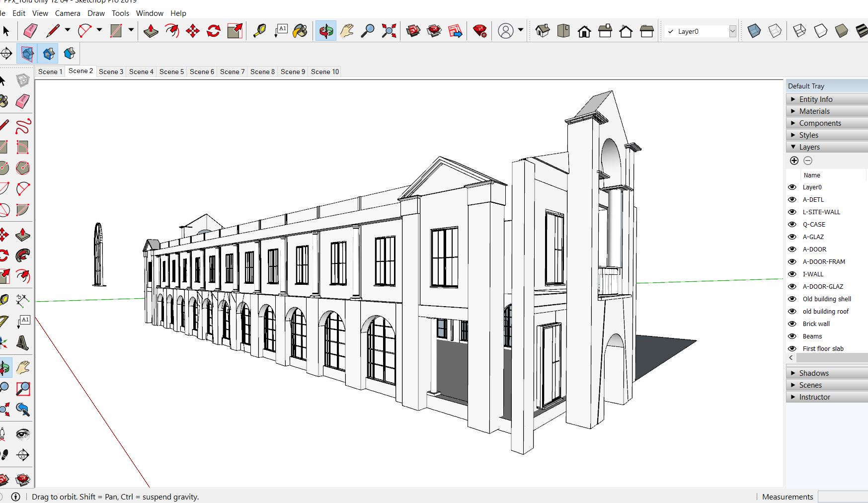Image resolution: width=868 pixels, height=503 pixels.
Task: Select the Zoom magnifier tool
Action: click(368, 31)
